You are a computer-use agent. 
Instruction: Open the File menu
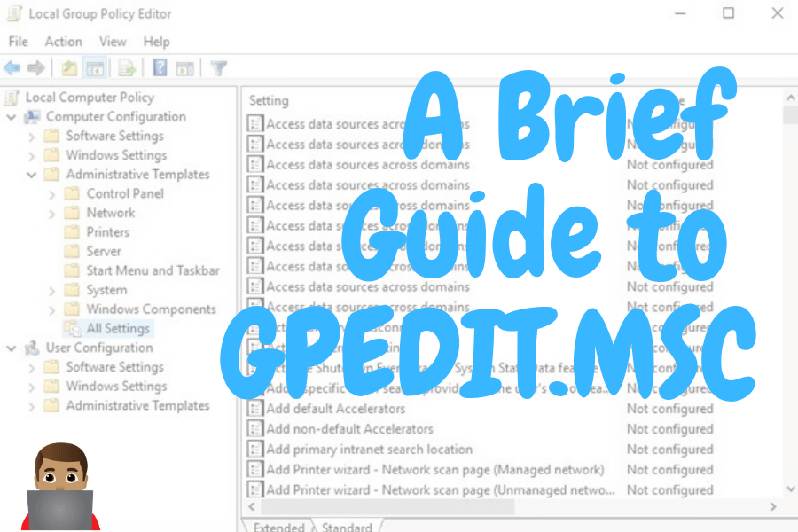click(19, 42)
